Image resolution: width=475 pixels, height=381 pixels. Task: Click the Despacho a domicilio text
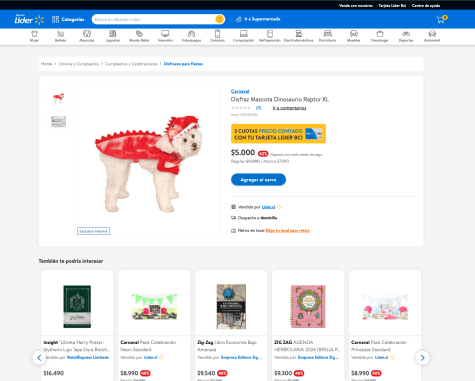click(257, 218)
